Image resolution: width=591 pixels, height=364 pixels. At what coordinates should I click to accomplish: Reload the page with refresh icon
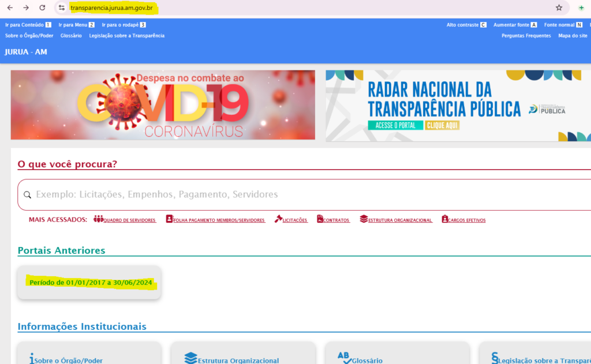point(42,7)
